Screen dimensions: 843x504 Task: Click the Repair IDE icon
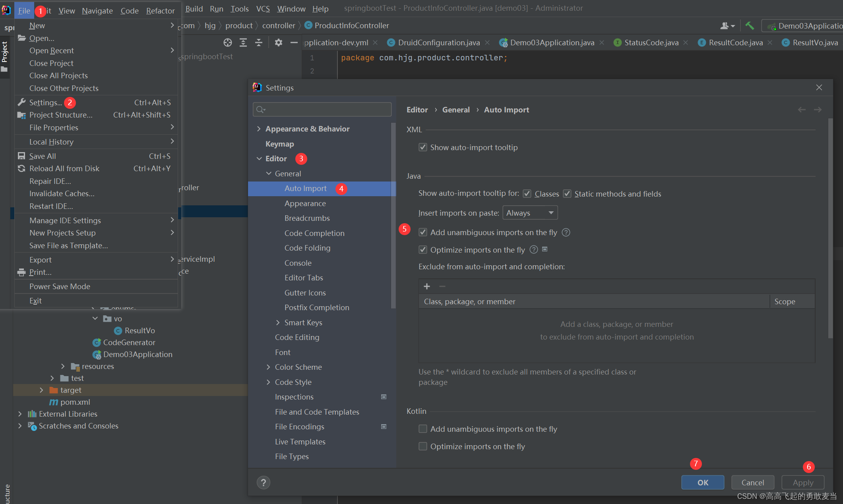51,181
